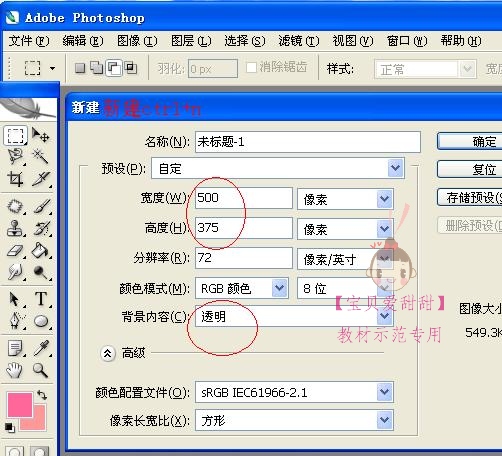Click the foreground pink color swatch
The width and height of the screenshot is (502, 456).
pyautogui.click(x=20, y=404)
